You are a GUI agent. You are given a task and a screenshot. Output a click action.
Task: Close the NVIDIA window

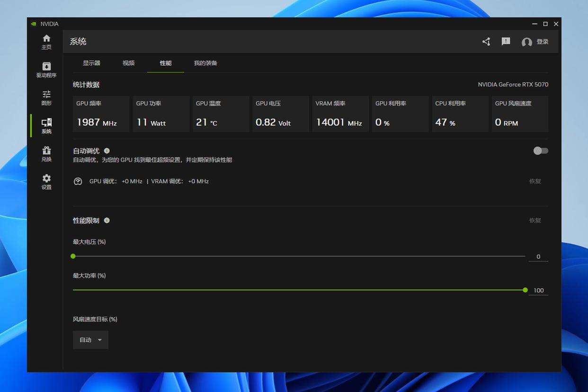556,24
